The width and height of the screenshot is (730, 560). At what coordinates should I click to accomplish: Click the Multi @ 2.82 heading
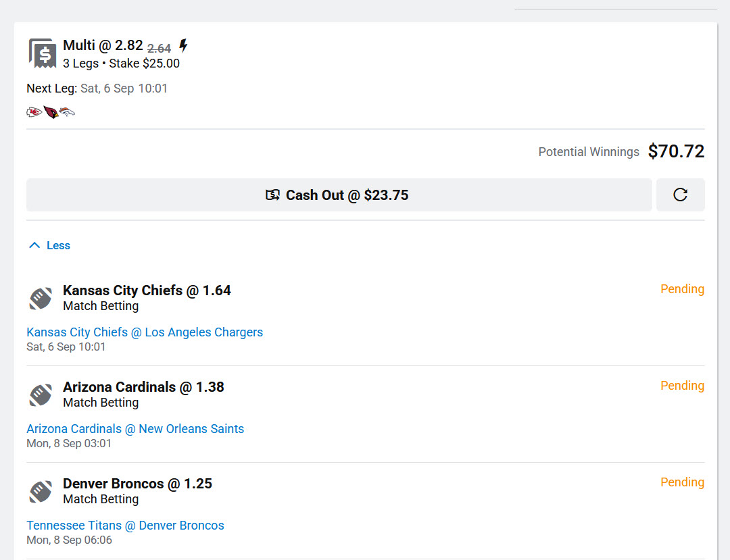pos(103,45)
